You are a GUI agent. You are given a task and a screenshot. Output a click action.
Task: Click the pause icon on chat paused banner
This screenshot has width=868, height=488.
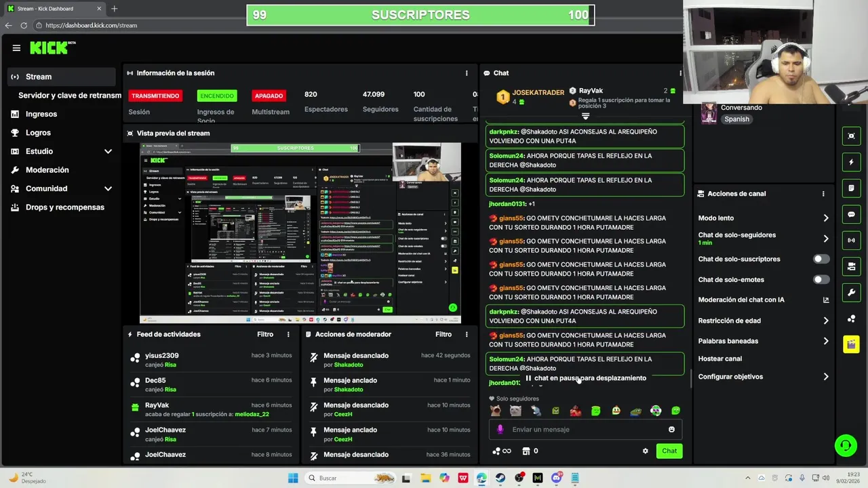[x=528, y=378]
